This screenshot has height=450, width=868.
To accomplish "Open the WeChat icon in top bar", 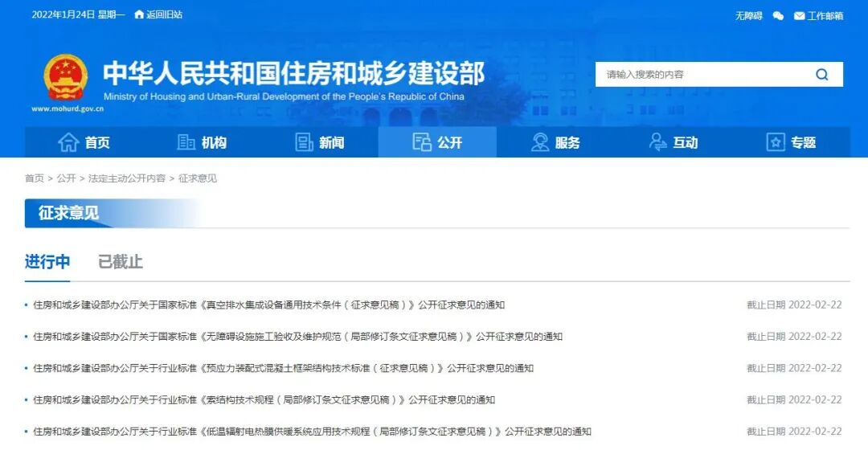I will [778, 16].
